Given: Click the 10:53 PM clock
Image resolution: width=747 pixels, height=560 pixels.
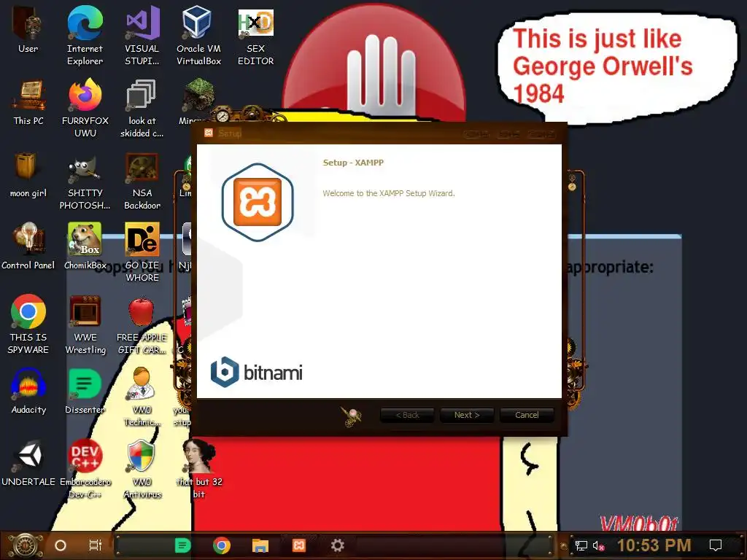Looking at the screenshot, I should 654,545.
